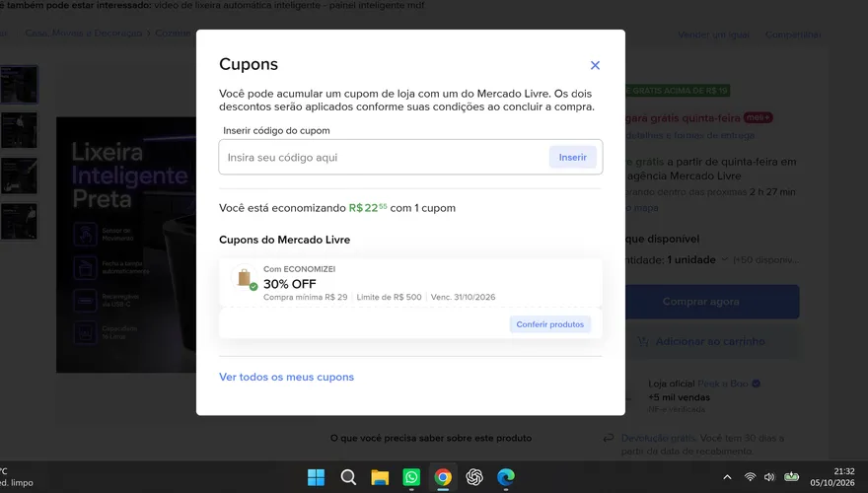Open ChatGPT app from the taskbar

pyautogui.click(x=474, y=477)
